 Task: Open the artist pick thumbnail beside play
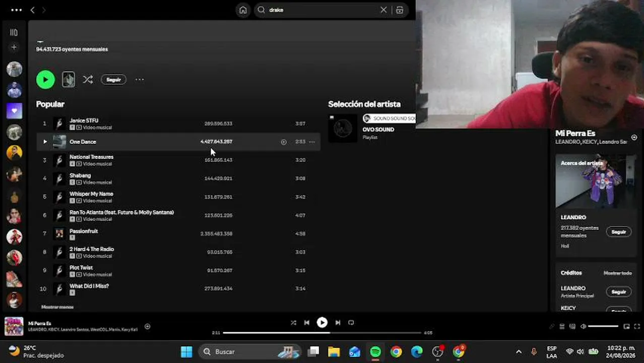pyautogui.click(x=69, y=80)
